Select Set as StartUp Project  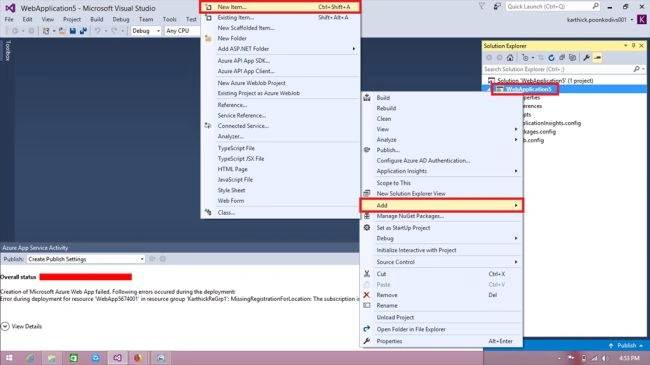(441, 228)
